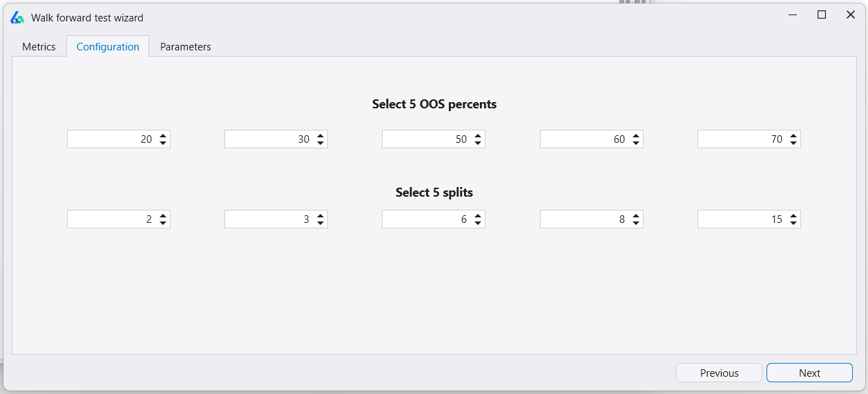
Task: Select the Configuration tab
Action: (x=108, y=47)
